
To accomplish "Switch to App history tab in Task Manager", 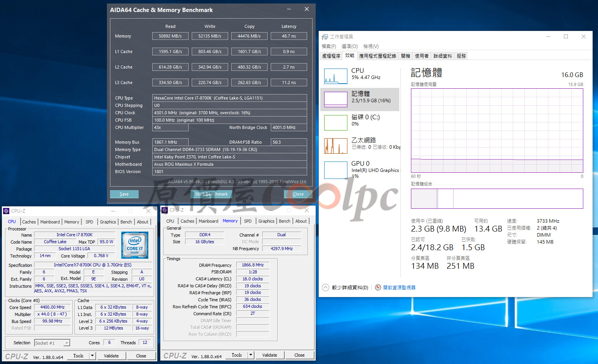I will click(x=378, y=56).
